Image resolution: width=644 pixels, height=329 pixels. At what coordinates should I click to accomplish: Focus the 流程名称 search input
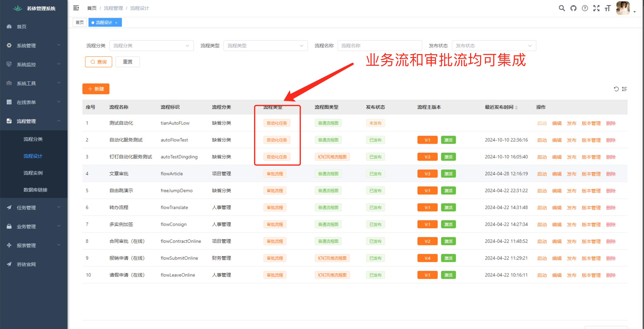(379, 46)
